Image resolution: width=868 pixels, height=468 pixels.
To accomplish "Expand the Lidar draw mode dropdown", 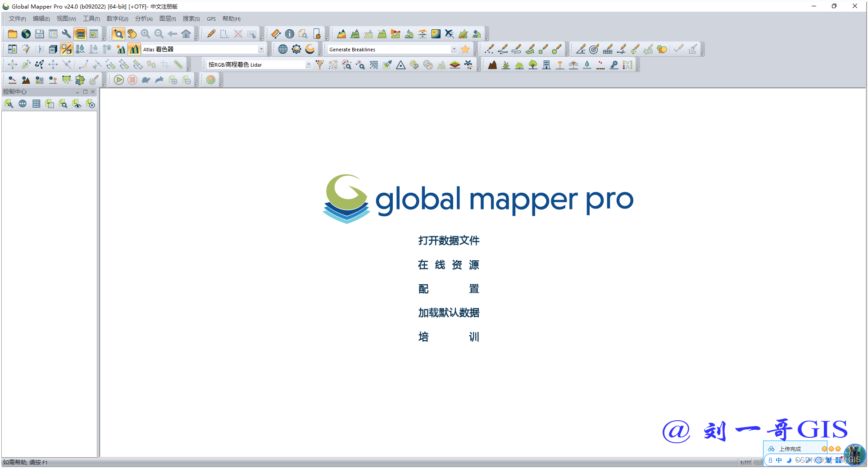I will point(309,65).
